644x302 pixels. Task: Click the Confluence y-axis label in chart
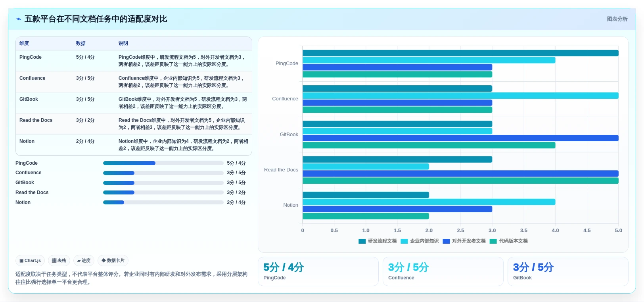(x=285, y=99)
